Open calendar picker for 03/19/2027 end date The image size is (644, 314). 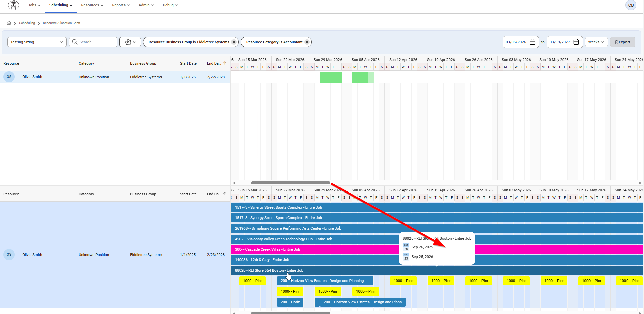576,42
